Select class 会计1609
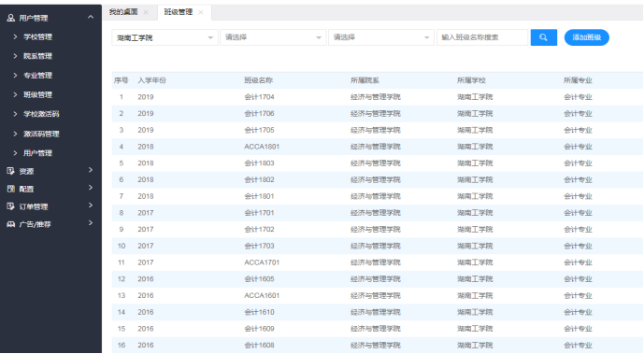Screen dimensions: 644x354 (x=259, y=329)
